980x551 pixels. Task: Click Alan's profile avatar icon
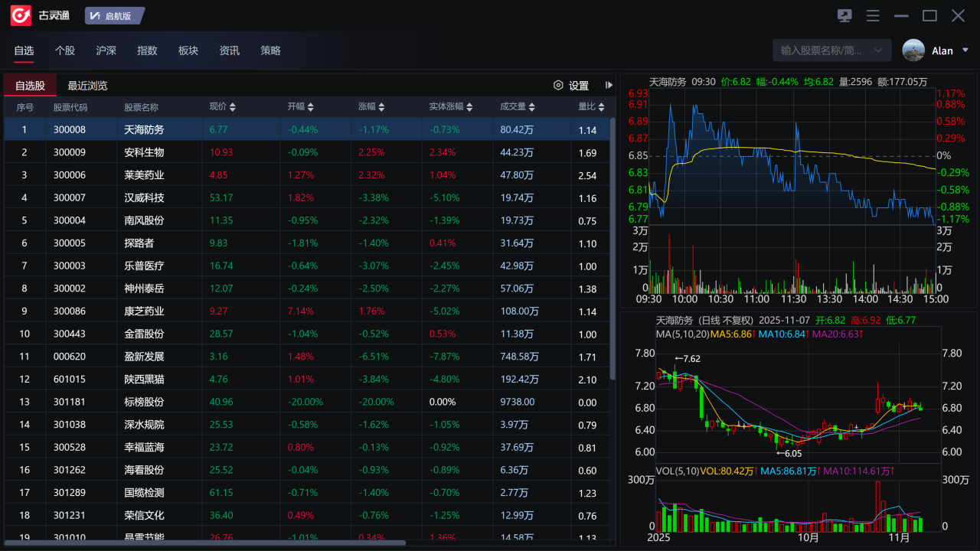(x=913, y=50)
